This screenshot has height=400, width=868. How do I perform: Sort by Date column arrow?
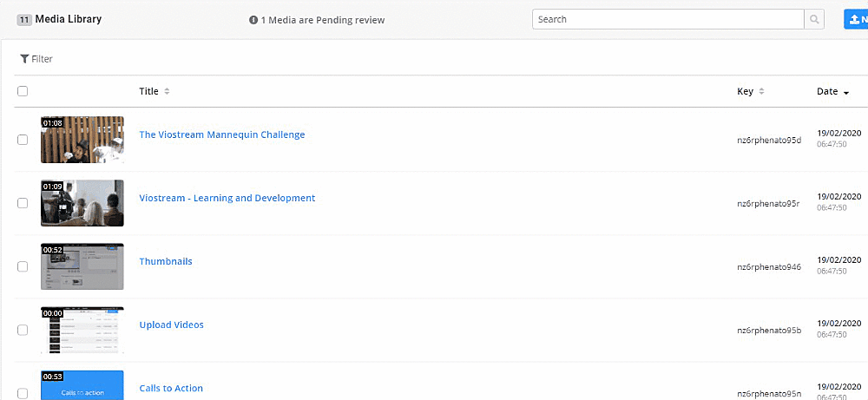pos(845,93)
